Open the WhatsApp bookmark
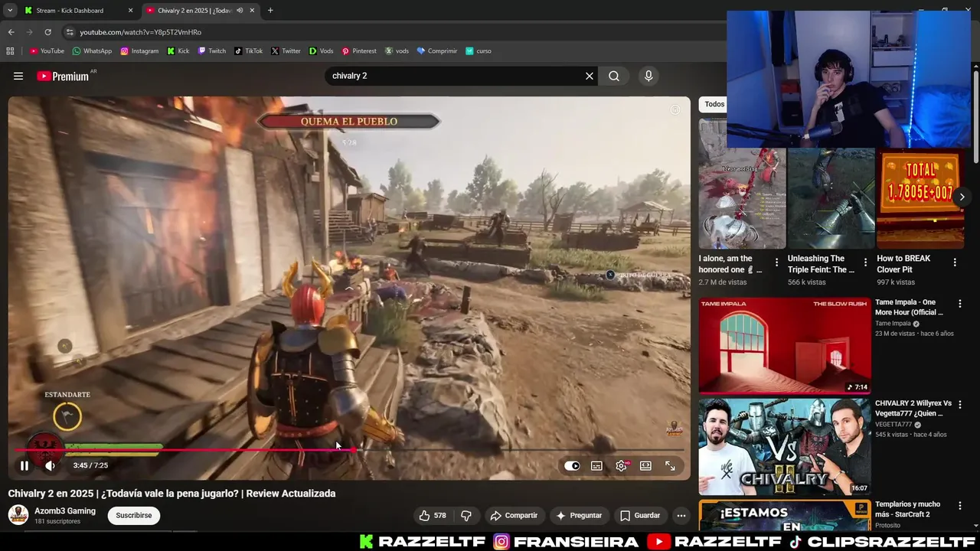Screen dimensions: 980x551 tap(92, 51)
